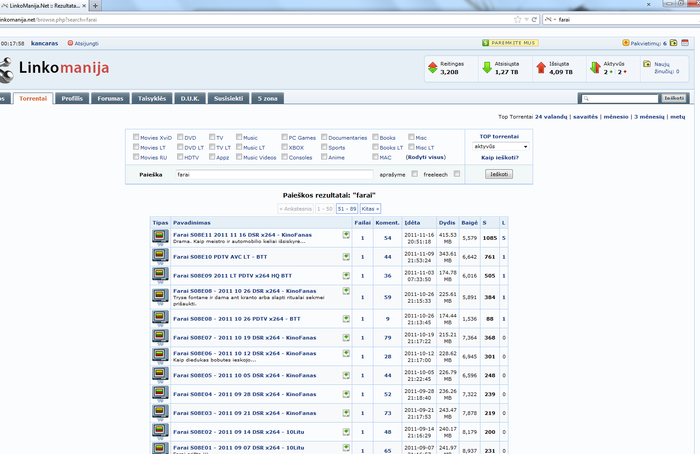Click the red Išsiųsta upload arrow icon
This screenshot has height=454, width=700.
point(541,68)
